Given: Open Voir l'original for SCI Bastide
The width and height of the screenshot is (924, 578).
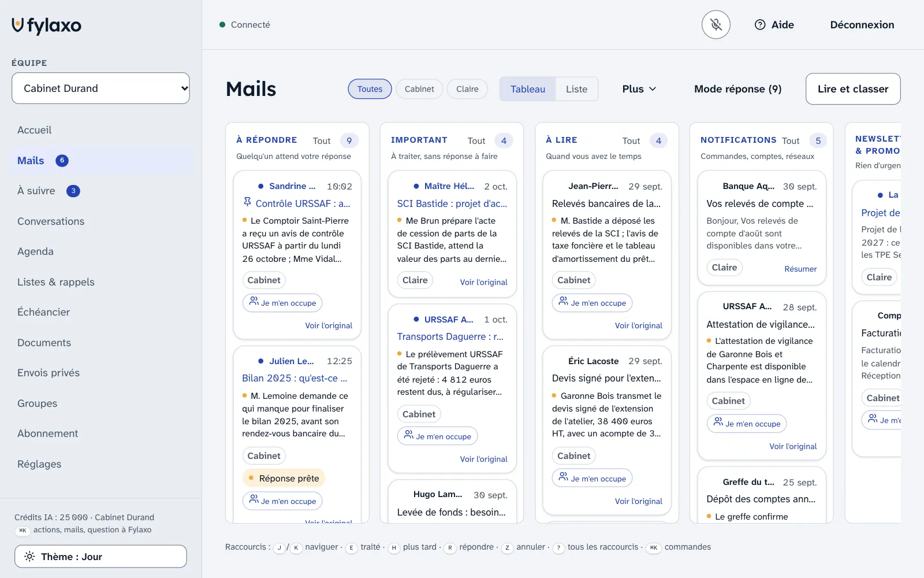Looking at the screenshot, I should point(483,282).
